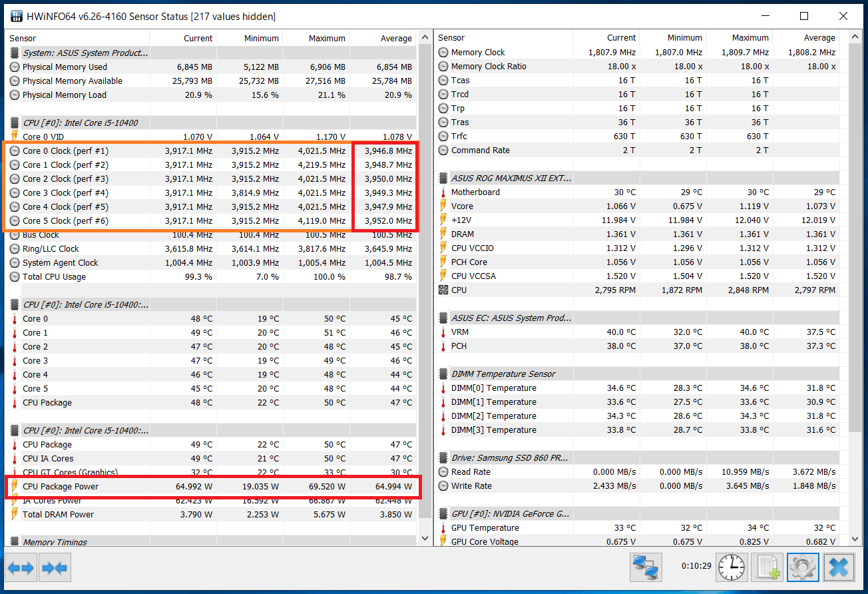This screenshot has height=594, width=868.
Task: Click icon beside Read Rate row
Action: [443, 471]
